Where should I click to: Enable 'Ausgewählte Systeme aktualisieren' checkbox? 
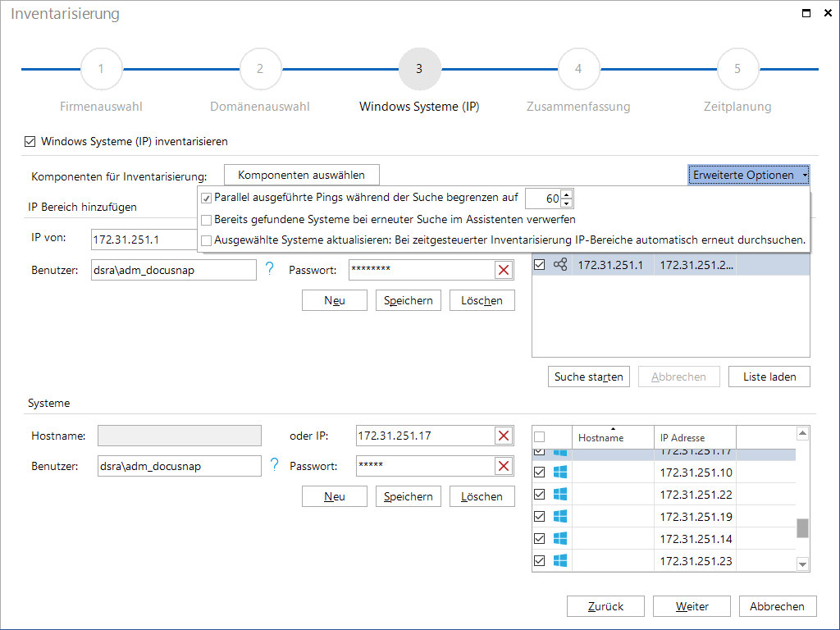click(206, 240)
